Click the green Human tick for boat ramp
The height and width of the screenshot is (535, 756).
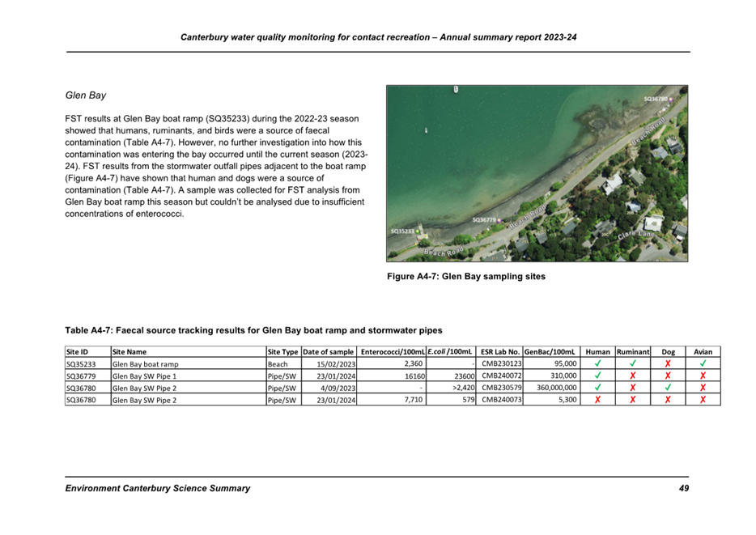[597, 364]
